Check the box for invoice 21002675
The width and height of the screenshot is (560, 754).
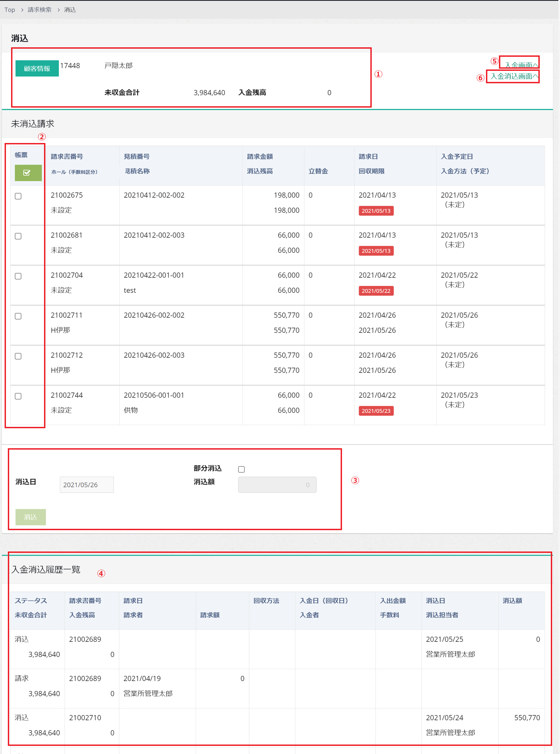pos(18,196)
